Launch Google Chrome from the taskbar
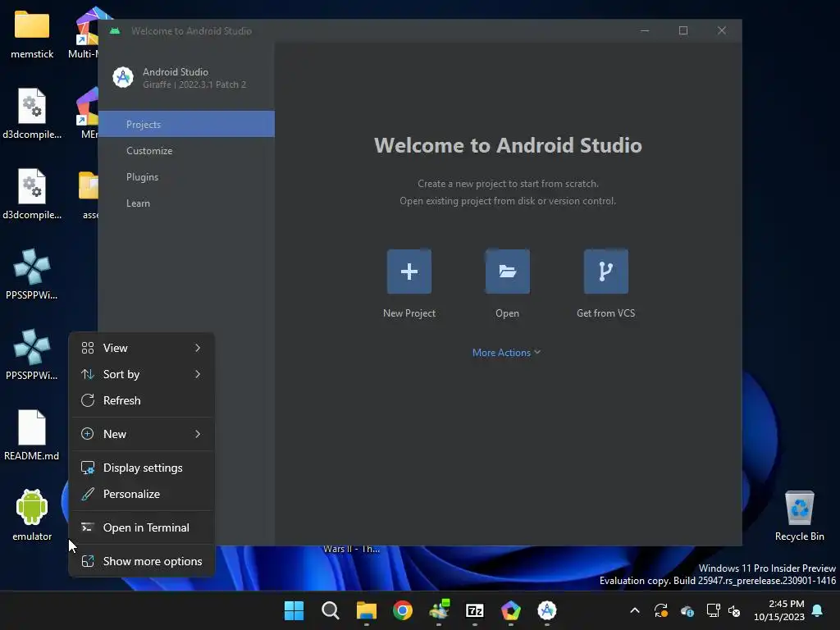This screenshot has height=630, width=840. click(402, 610)
